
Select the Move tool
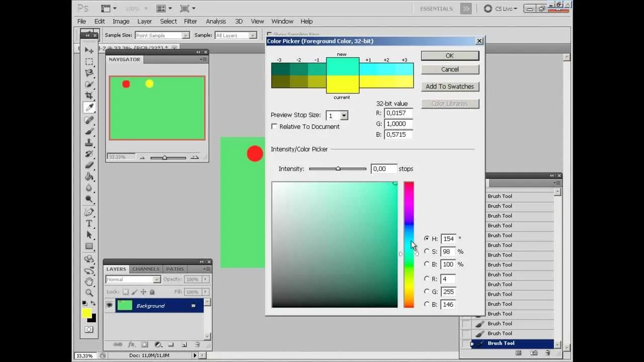click(x=89, y=50)
